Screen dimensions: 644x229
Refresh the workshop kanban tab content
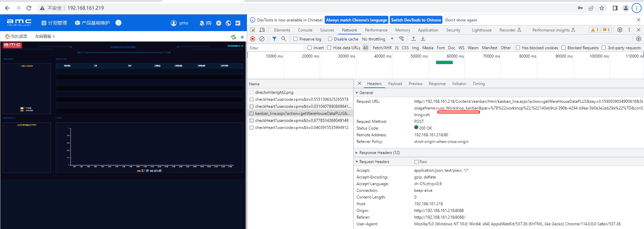tap(233, 37)
